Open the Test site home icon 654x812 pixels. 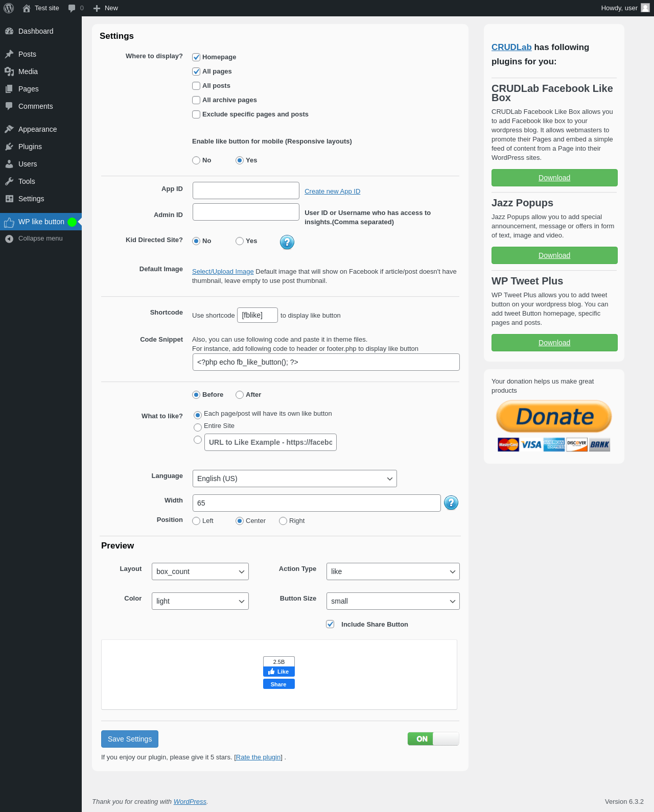click(27, 8)
